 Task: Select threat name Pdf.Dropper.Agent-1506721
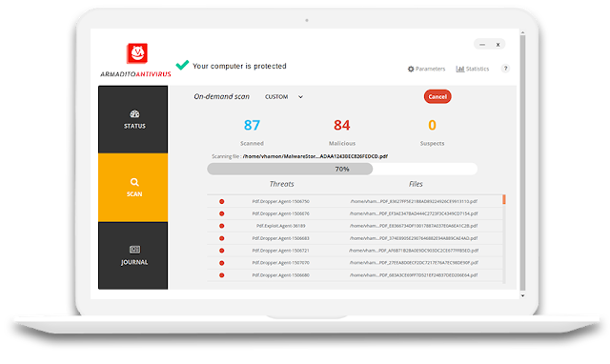coord(280,251)
